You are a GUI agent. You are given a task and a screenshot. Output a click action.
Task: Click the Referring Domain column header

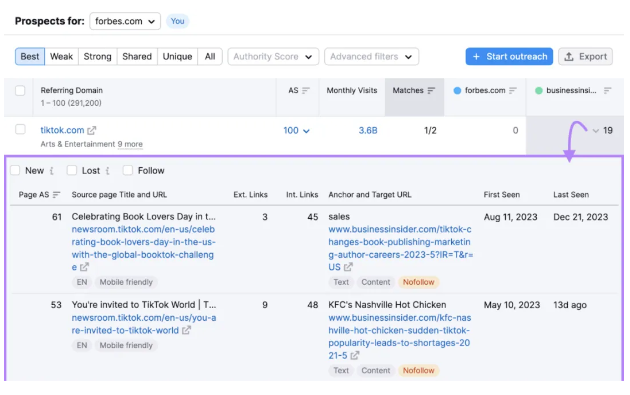tap(72, 90)
